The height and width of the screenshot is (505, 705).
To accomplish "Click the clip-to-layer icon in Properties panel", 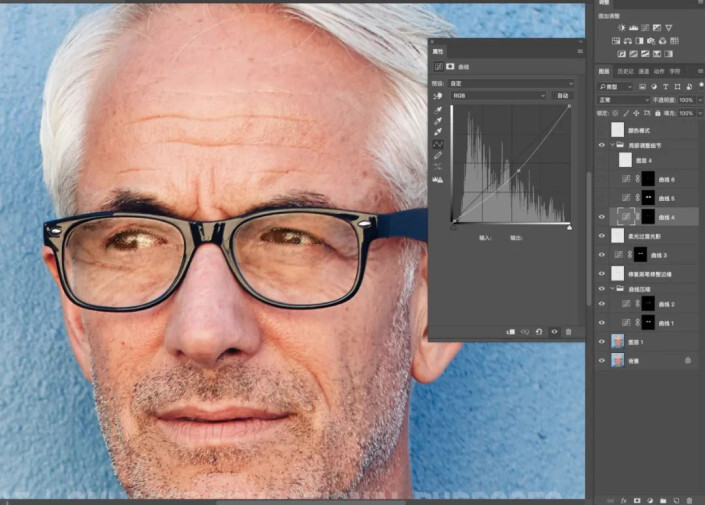I will coord(511,331).
